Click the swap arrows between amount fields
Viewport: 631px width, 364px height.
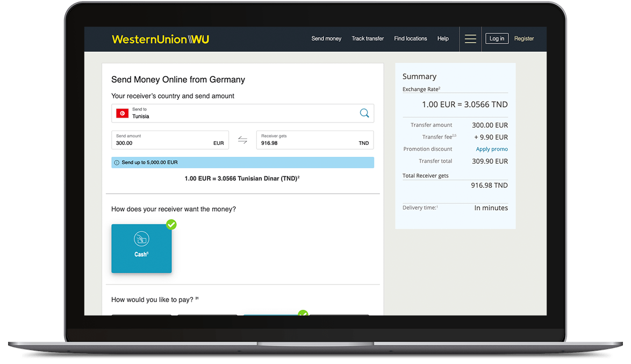pyautogui.click(x=242, y=140)
